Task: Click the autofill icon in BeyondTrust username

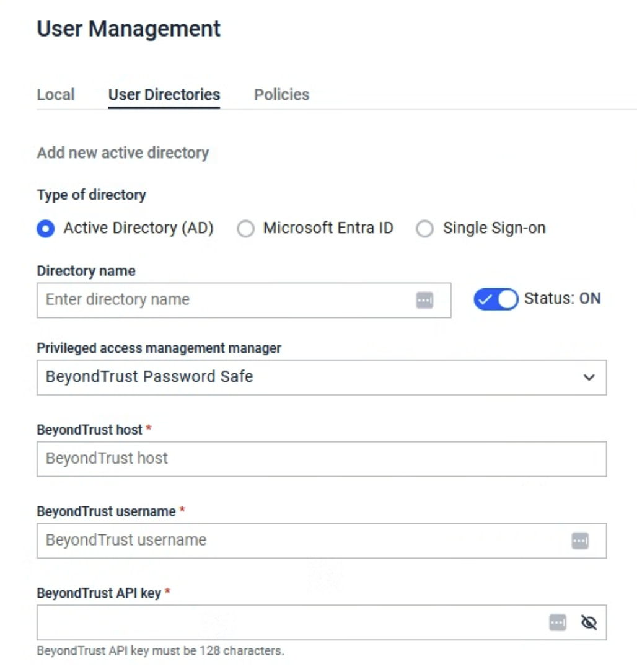Action: [x=580, y=541]
